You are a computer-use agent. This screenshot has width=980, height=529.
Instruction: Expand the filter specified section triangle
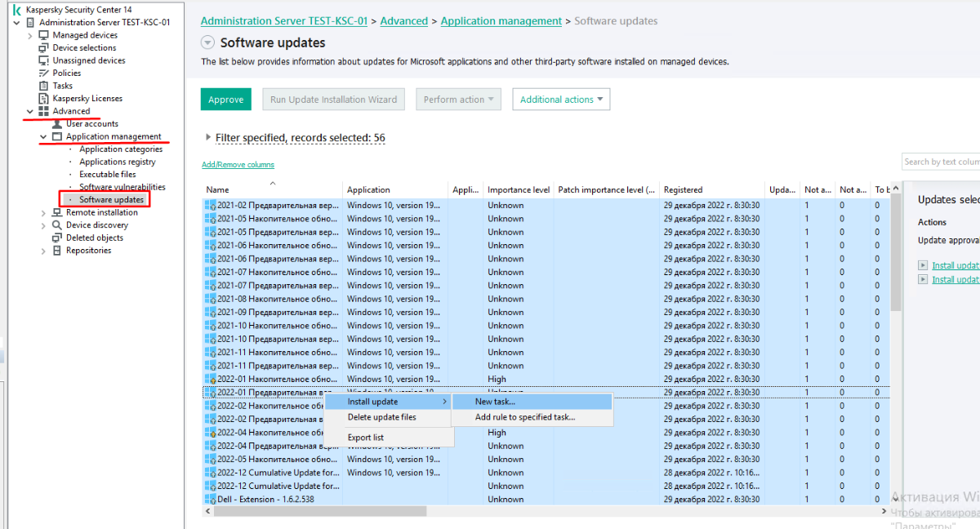tap(208, 137)
